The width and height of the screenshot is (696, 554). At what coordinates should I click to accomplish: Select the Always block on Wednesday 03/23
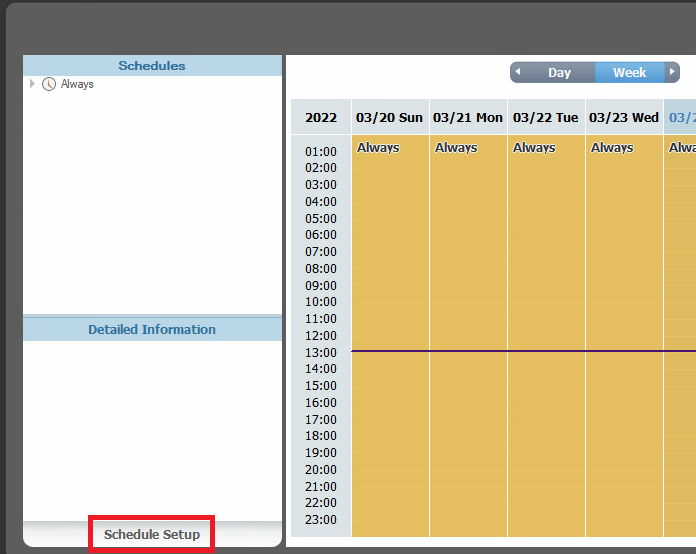point(625,336)
